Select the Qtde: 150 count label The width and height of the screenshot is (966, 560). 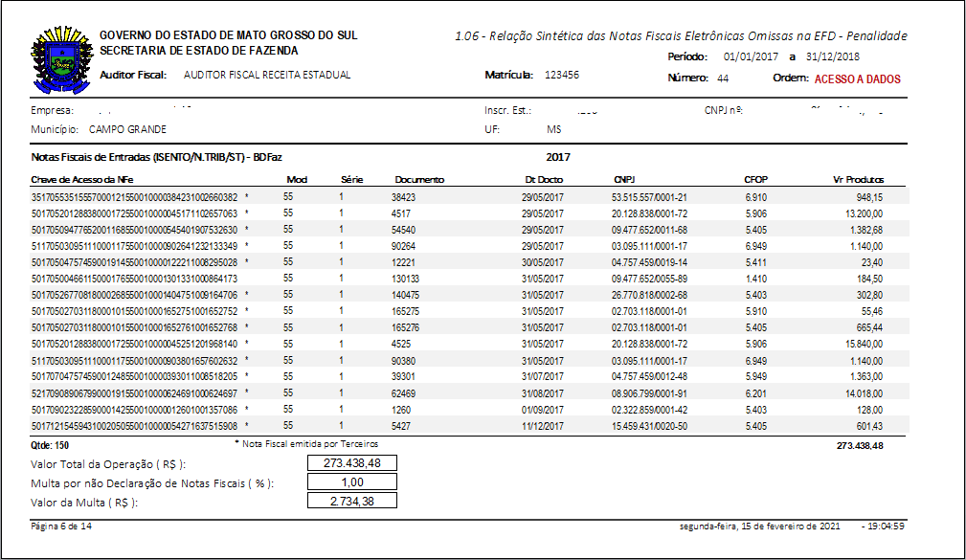click(52, 445)
